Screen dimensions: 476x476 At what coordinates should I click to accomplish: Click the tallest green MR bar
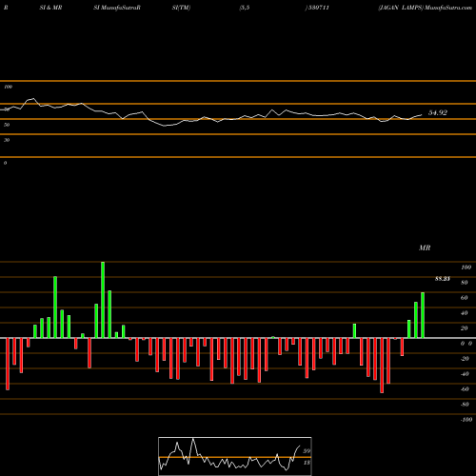tap(103, 300)
